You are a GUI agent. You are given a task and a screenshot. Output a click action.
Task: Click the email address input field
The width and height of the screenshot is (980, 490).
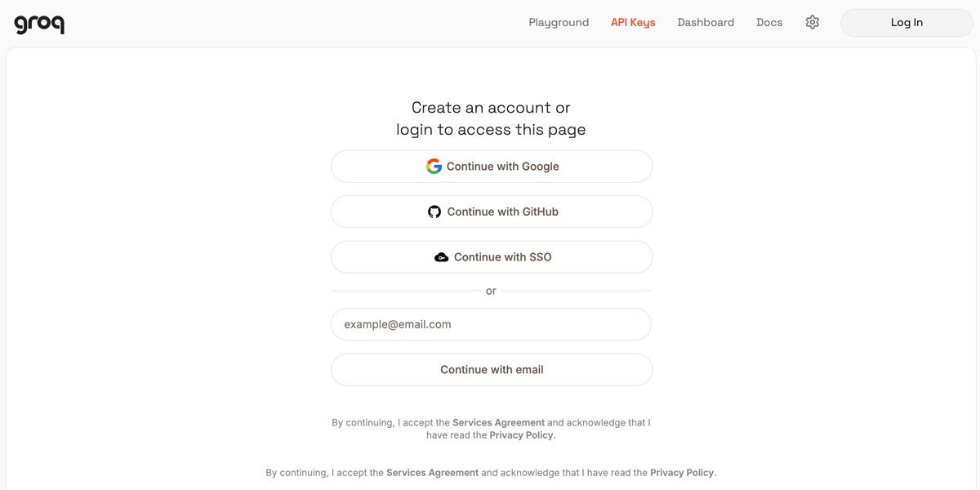[491, 324]
